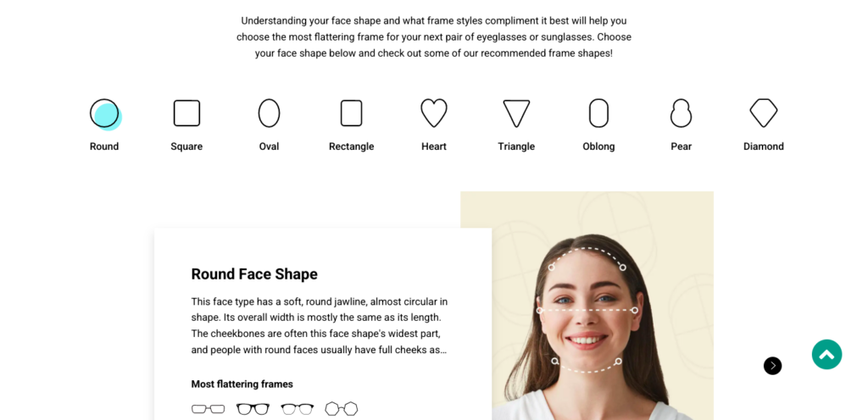Click the Round Face Shape heading

tap(254, 274)
